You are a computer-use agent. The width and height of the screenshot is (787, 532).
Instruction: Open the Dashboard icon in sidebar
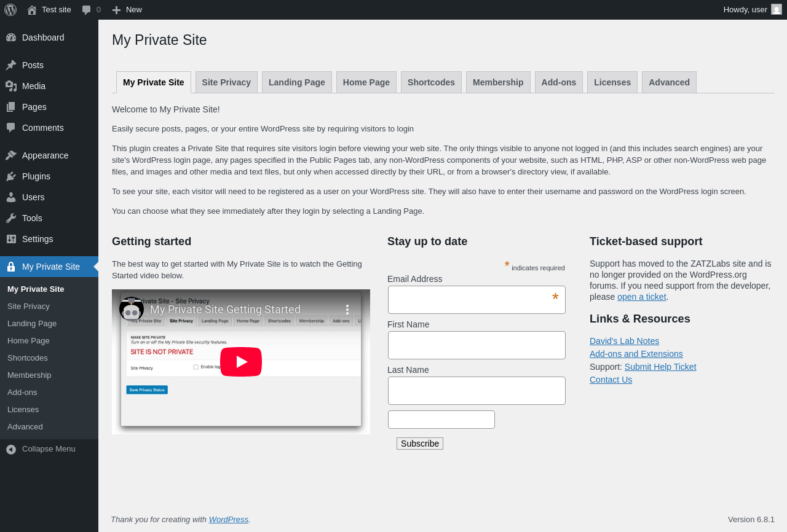tap(11, 37)
